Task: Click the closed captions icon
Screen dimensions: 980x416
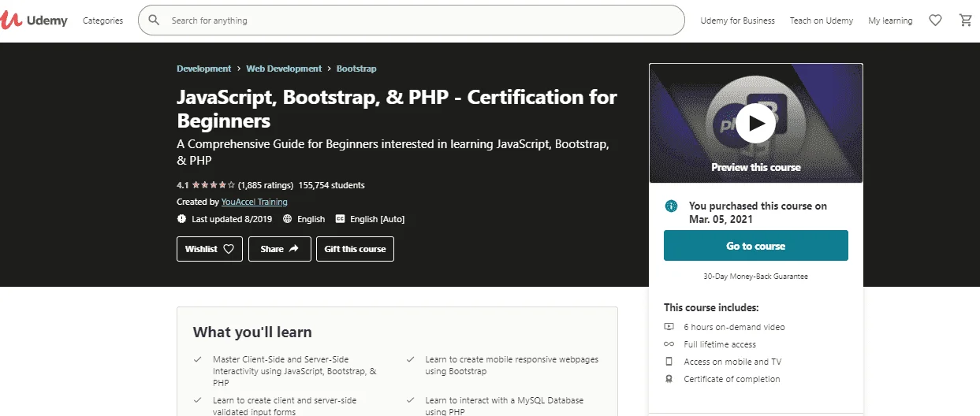Action: tap(341, 219)
